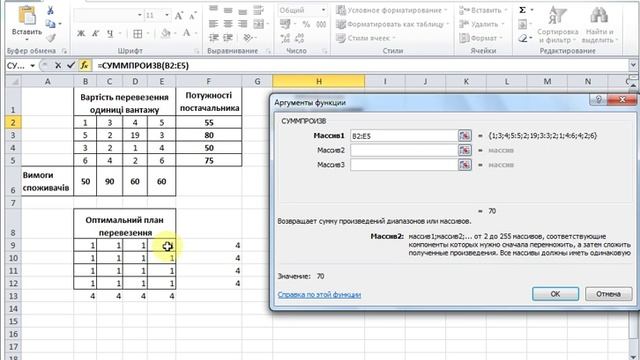This screenshot has width=640, height=360.
Task: Click range selector icon for Массив1
Action: [x=464, y=136]
